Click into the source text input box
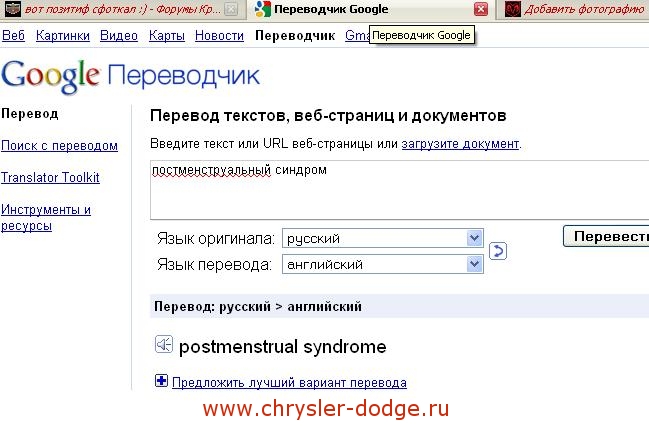 point(399,190)
